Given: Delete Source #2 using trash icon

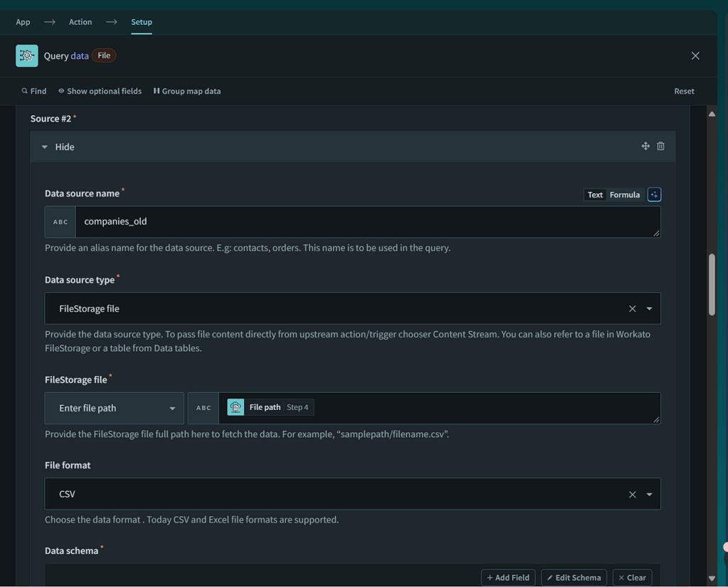Looking at the screenshot, I should pyautogui.click(x=660, y=146).
